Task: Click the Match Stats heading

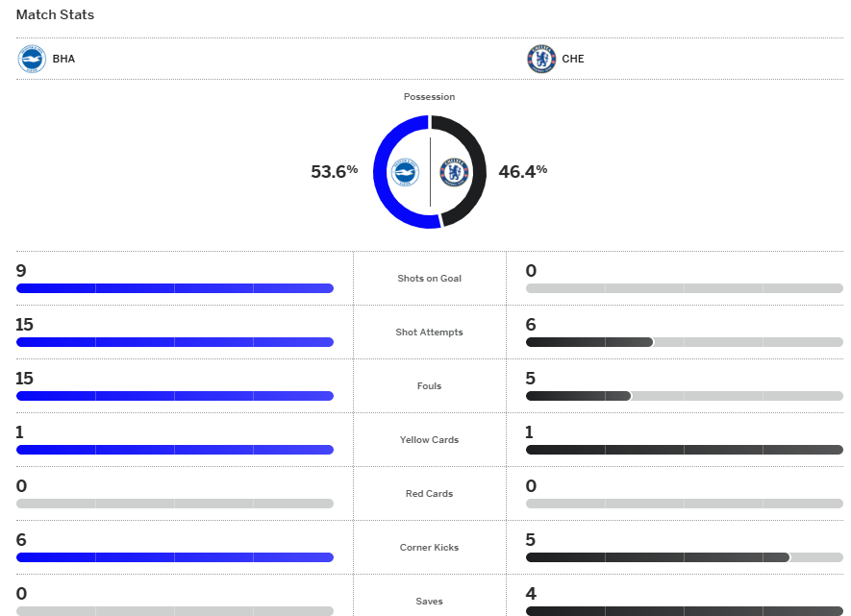Action: pyautogui.click(x=55, y=15)
